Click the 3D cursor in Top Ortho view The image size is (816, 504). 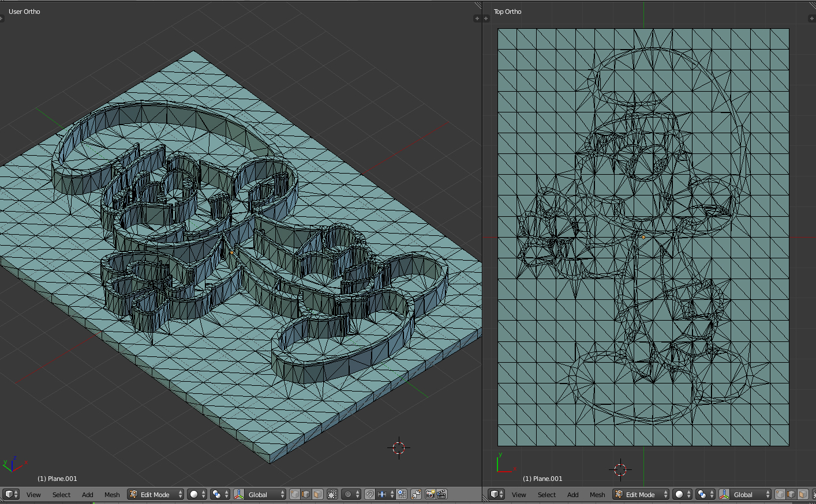(620, 470)
